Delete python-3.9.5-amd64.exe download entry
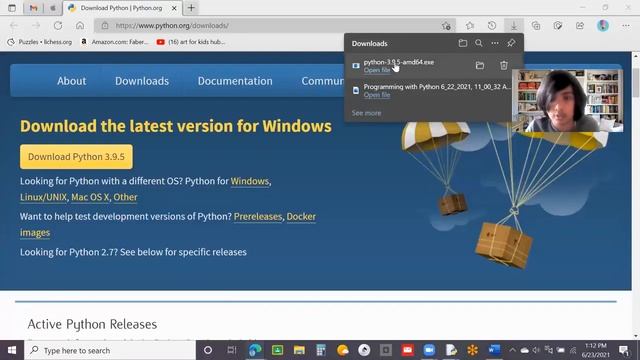 [504, 65]
